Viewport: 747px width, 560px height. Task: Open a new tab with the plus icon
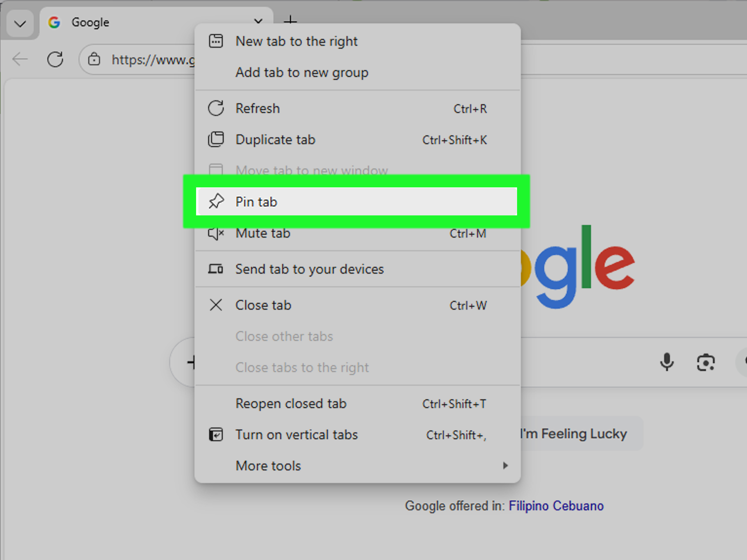tap(290, 22)
